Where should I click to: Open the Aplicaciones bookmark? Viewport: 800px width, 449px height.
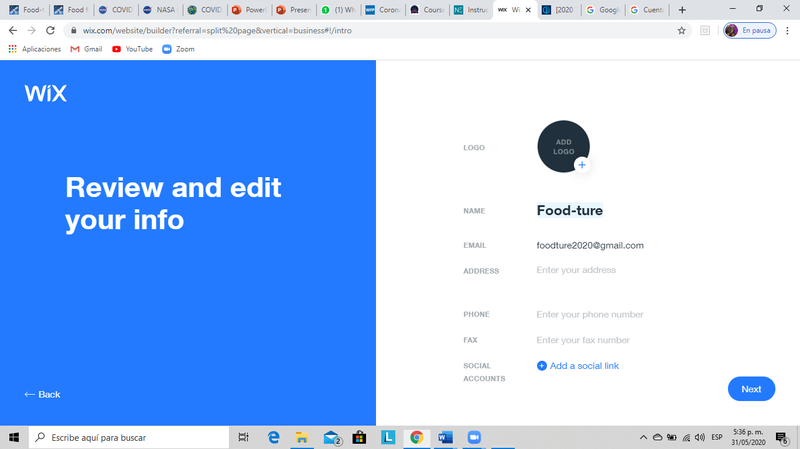coord(35,49)
